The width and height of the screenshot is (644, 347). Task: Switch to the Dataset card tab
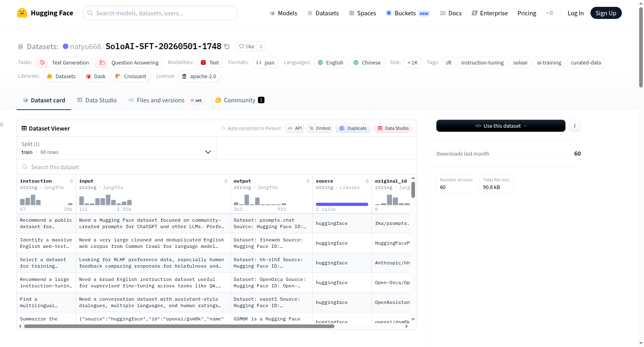(43, 100)
